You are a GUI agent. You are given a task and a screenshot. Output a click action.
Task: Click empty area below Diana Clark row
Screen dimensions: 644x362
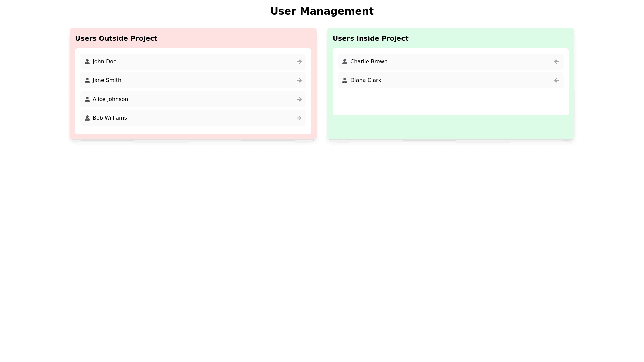click(x=450, y=102)
